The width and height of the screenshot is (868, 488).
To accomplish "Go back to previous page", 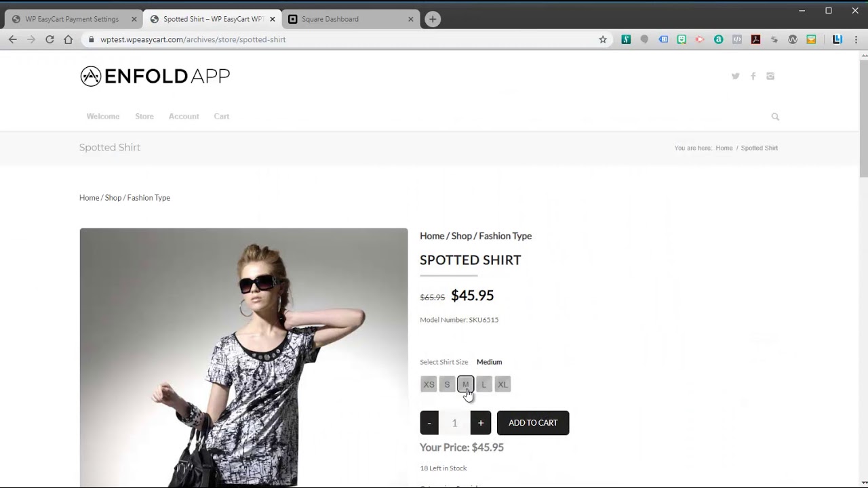I will pyautogui.click(x=12, y=39).
